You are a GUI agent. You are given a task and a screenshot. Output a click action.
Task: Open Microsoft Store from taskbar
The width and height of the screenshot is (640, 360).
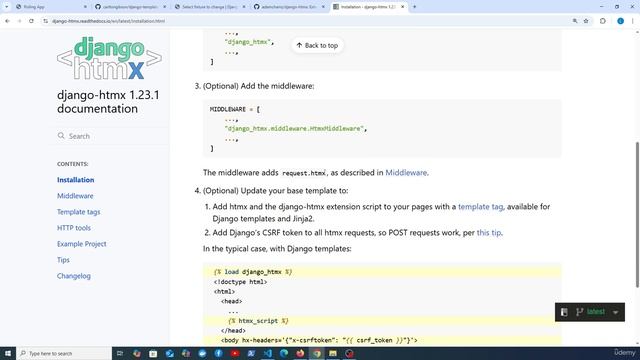[x=153, y=353]
